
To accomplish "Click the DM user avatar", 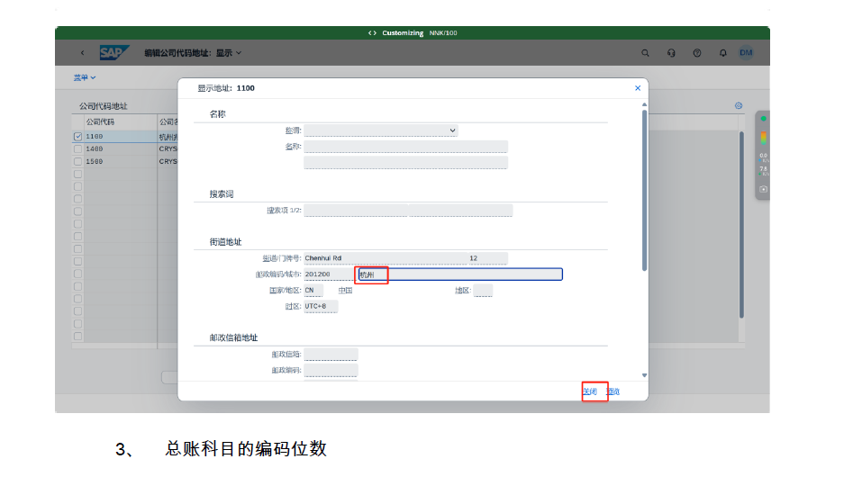I will click(746, 53).
